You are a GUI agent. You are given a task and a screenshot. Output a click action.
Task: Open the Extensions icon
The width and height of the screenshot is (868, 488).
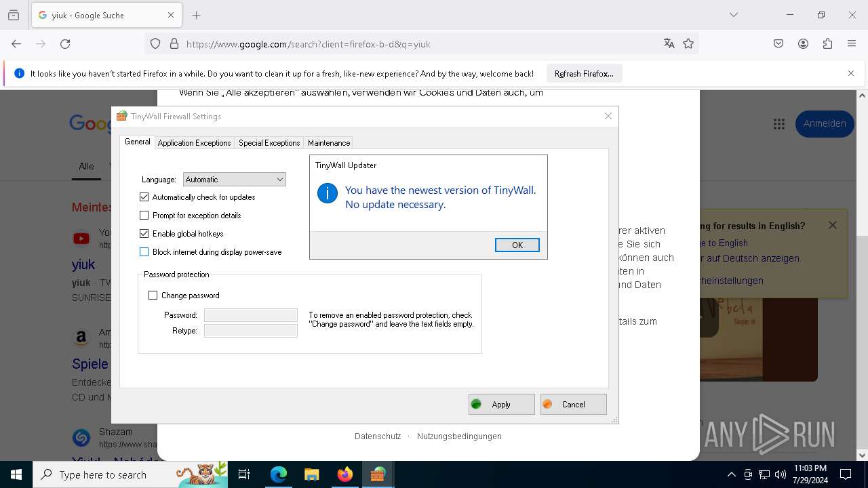tap(827, 43)
